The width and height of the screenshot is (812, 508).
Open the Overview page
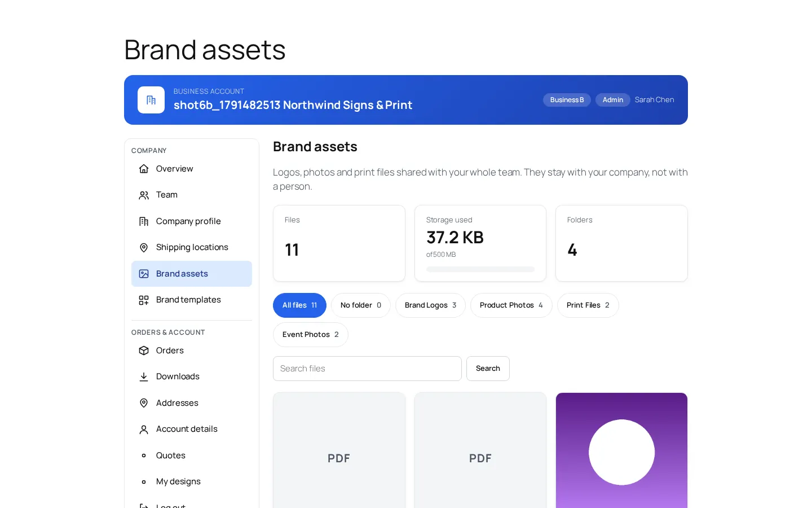pos(192,169)
